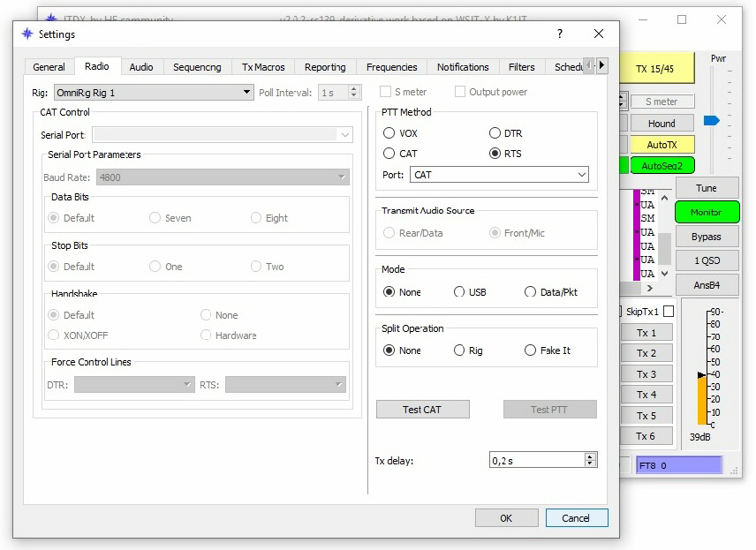The width and height of the screenshot is (756, 550).
Task: Click the Settings dialog help question mark
Action: 559,34
